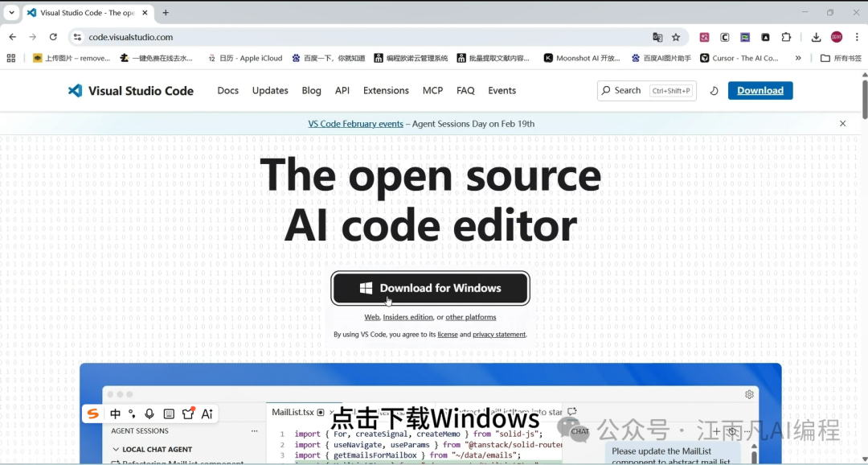Open the 百度AI图片助手 bookmark
The image size is (868, 465).
point(661,58)
